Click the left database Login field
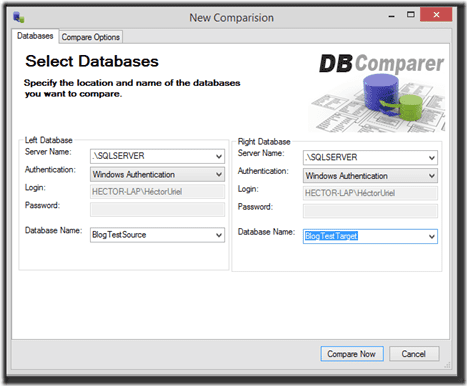The height and width of the screenshot is (386, 467). point(157,192)
